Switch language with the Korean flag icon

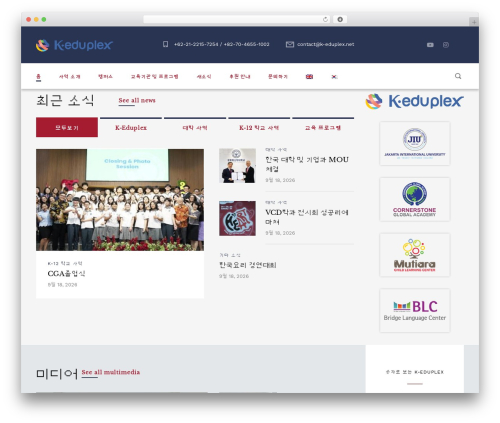[334, 77]
